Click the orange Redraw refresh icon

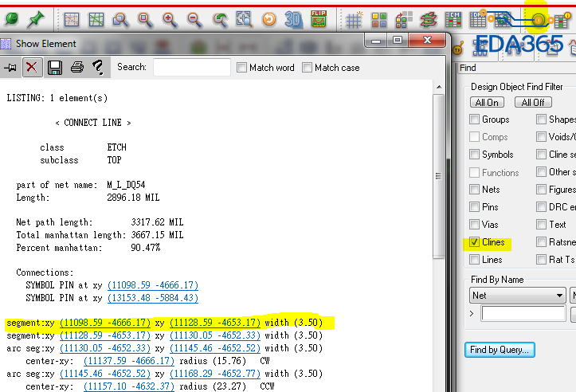click(269, 19)
